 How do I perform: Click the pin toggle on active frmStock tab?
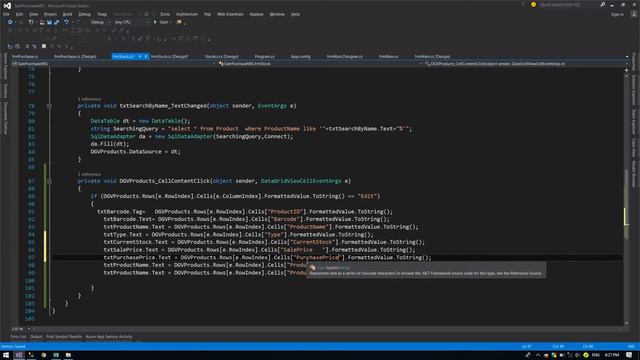point(140,56)
